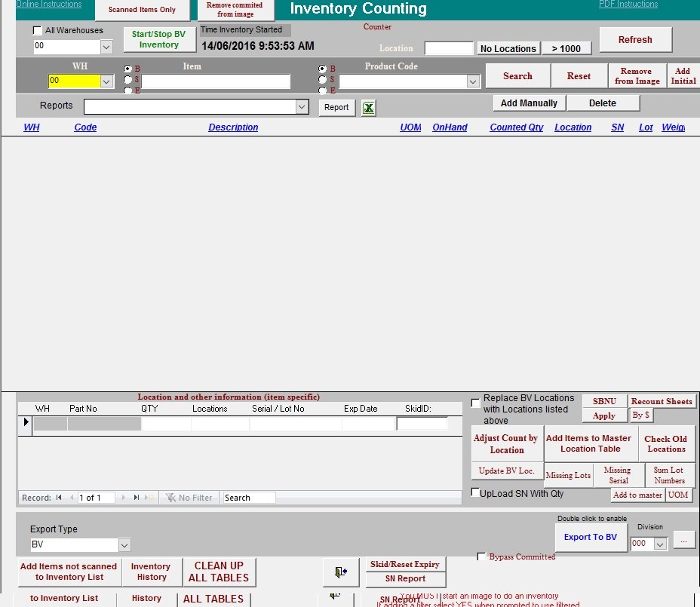
Task: Expand Export Type BV dropdown
Action: coord(124,545)
